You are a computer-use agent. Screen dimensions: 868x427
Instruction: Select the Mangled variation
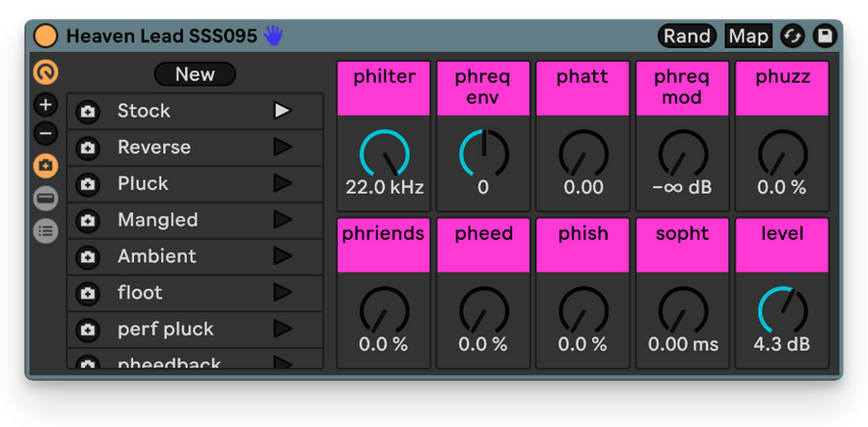tap(195, 220)
